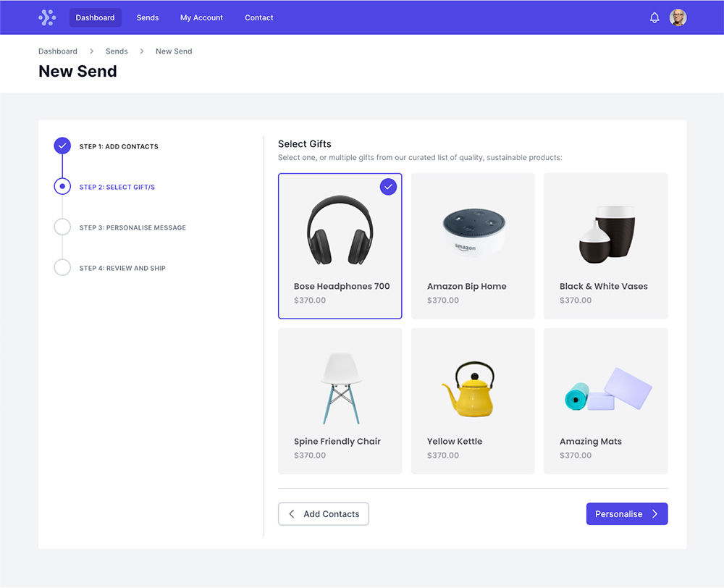Click the Personalise button
Screen dimensions: 724x588
tap(627, 513)
